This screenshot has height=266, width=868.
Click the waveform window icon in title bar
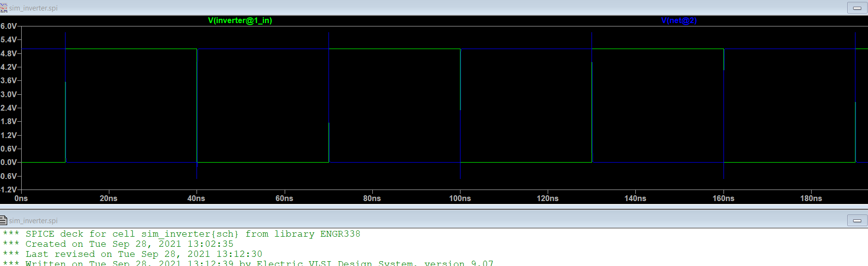pos(4,8)
